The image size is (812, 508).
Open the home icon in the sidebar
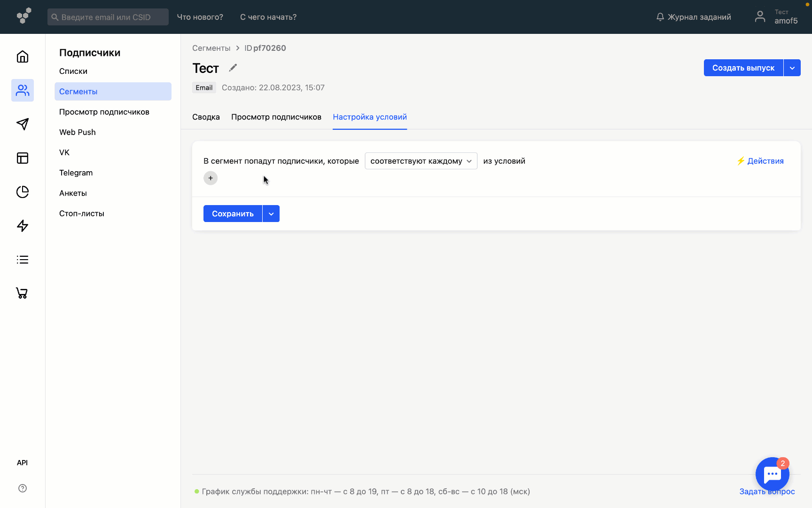coord(23,56)
